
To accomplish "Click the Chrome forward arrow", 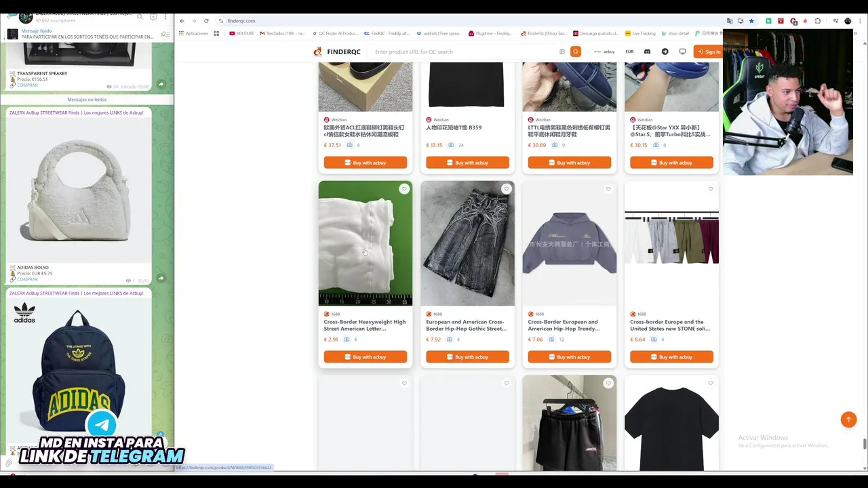I will click(194, 21).
